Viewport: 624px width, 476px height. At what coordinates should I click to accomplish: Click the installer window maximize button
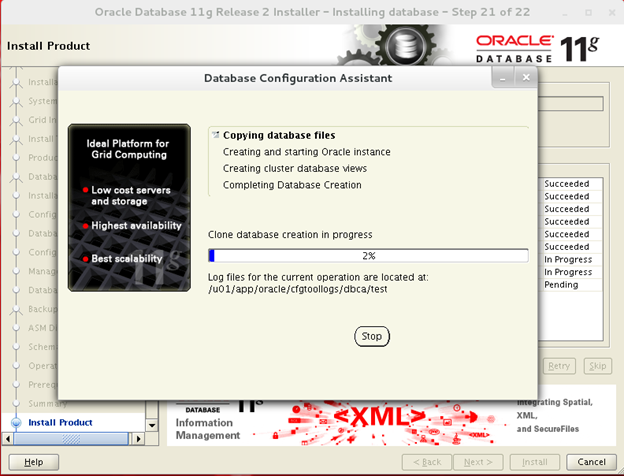click(589, 13)
